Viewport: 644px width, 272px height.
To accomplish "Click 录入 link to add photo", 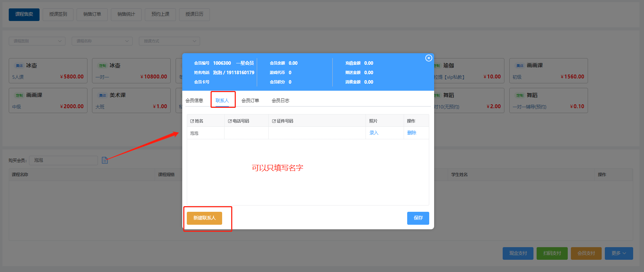I will point(374,133).
